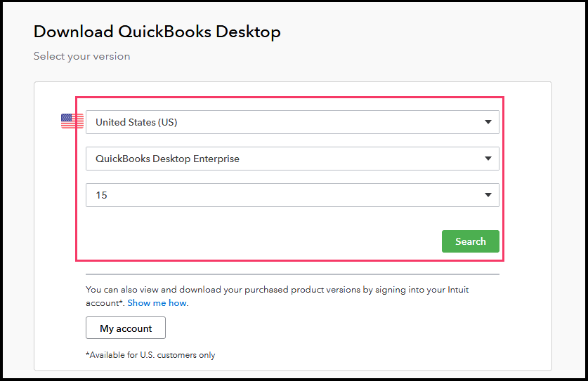Click the "Select your version" subtitle
Image resolution: width=588 pixels, height=381 pixels.
pyautogui.click(x=81, y=56)
